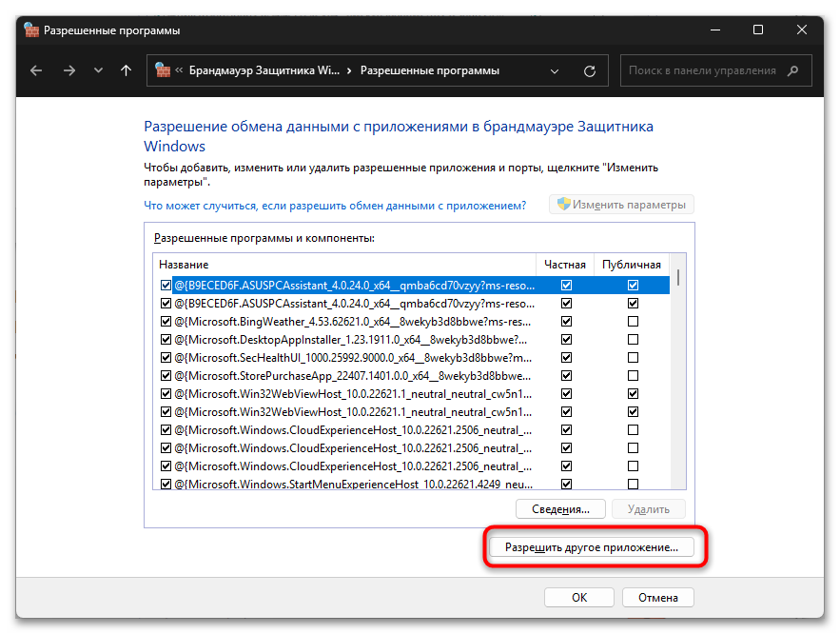Sort by Частная column header
The height and width of the screenshot is (634, 840).
(565, 265)
